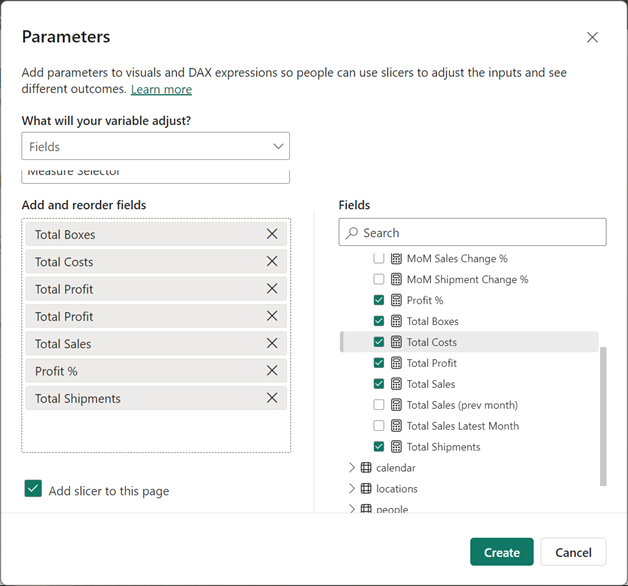The height and width of the screenshot is (586, 628).
Task: Click the locations table icon
Action: (x=366, y=488)
